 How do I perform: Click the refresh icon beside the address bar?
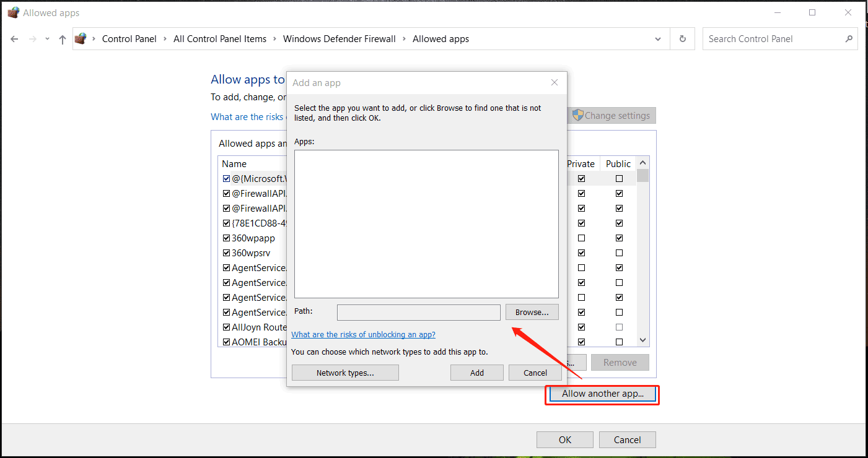(x=682, y=38)
